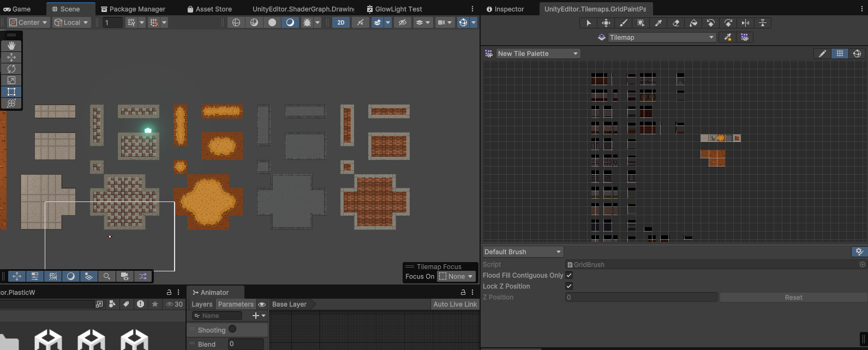Pick the Eyedropper picker tool
Screen dimensions: 868x350
point(659,23)
